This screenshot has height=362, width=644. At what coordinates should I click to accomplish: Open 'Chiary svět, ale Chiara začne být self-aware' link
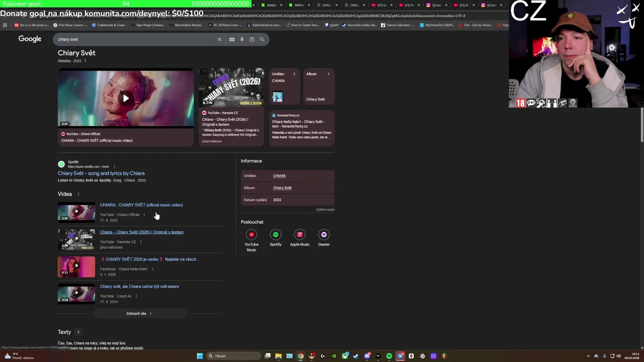(139, 286)
